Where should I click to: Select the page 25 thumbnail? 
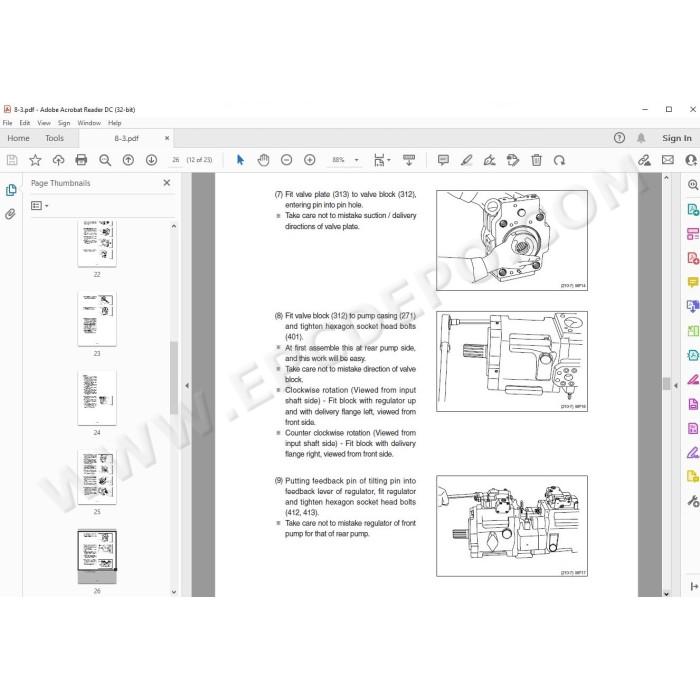tap(97, 477)
